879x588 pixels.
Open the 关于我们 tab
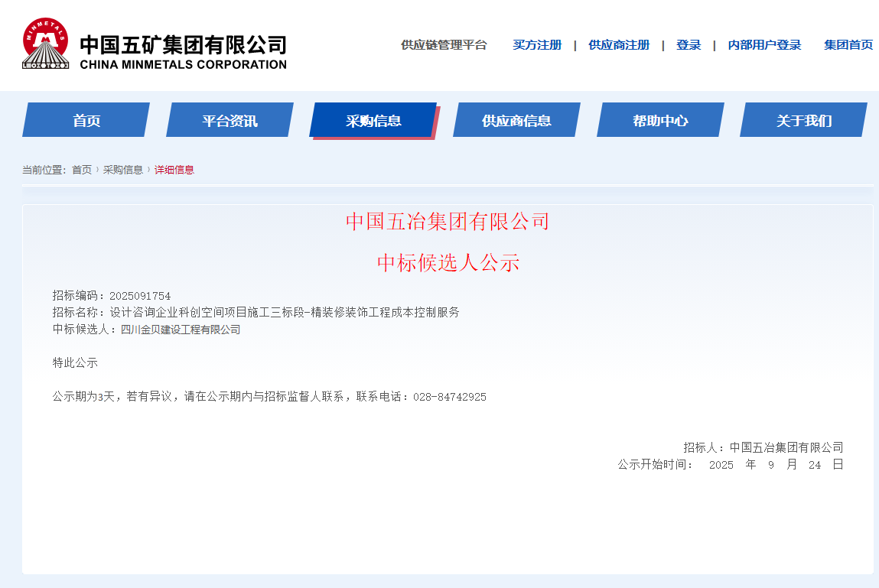(804, 120)
